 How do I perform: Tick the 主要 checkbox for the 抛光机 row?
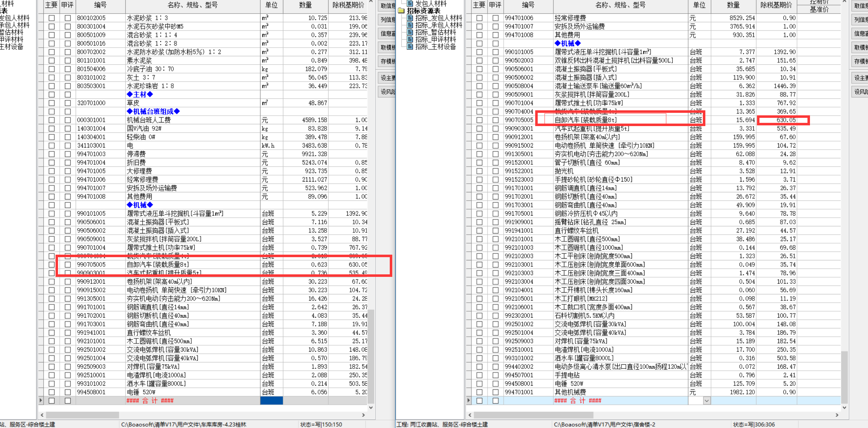[x=479, y=171]
